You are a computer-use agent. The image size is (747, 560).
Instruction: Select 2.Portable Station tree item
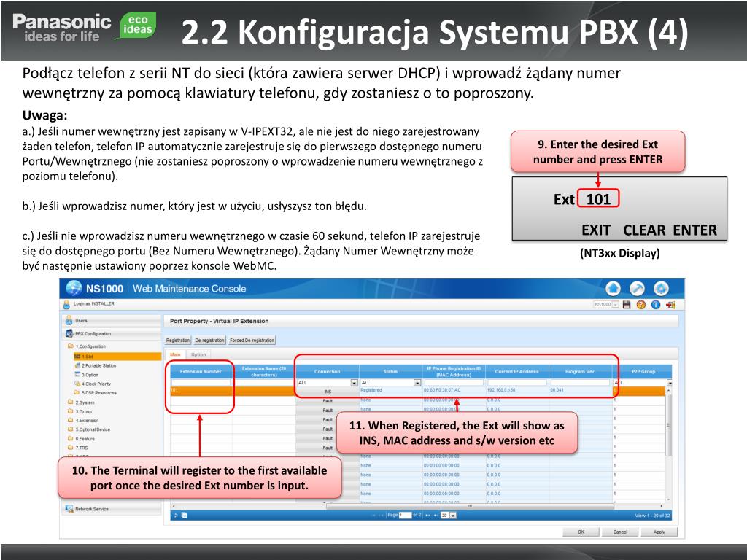coord(96,365)
